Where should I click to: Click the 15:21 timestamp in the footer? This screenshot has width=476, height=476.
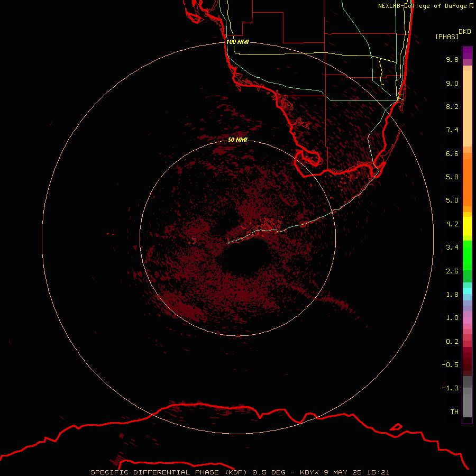(378, 472)
